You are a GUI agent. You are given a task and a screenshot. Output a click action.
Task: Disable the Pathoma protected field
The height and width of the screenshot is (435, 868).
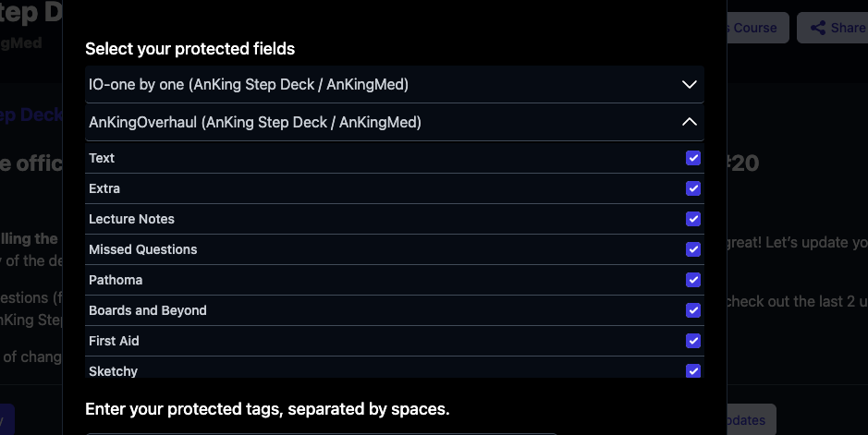[693, 280]
